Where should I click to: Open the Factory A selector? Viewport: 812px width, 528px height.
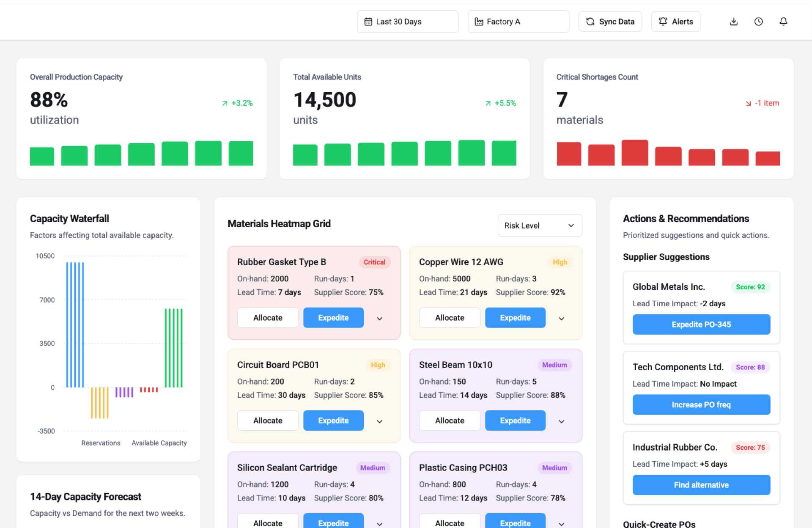[518, 22]
